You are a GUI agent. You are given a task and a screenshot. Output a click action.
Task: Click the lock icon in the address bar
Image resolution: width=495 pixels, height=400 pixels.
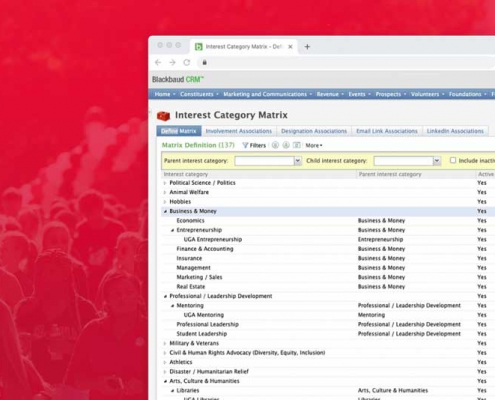click(x=205, y=62)
